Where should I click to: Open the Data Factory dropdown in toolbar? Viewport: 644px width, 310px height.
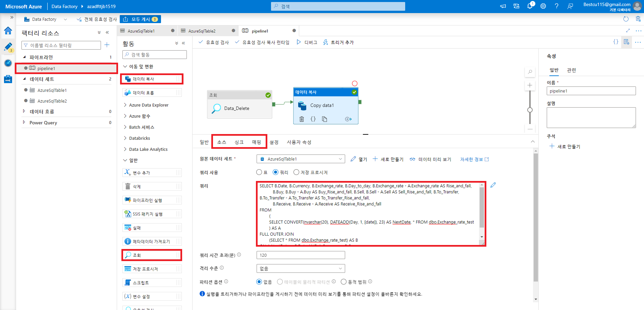tap(46, 19)
